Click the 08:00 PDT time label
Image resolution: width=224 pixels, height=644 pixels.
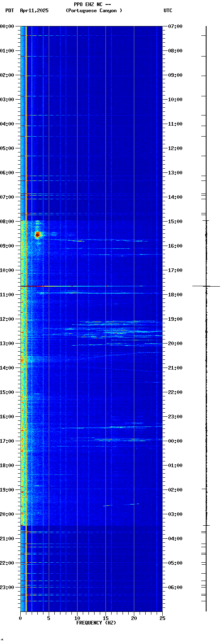tap(7, 222)
